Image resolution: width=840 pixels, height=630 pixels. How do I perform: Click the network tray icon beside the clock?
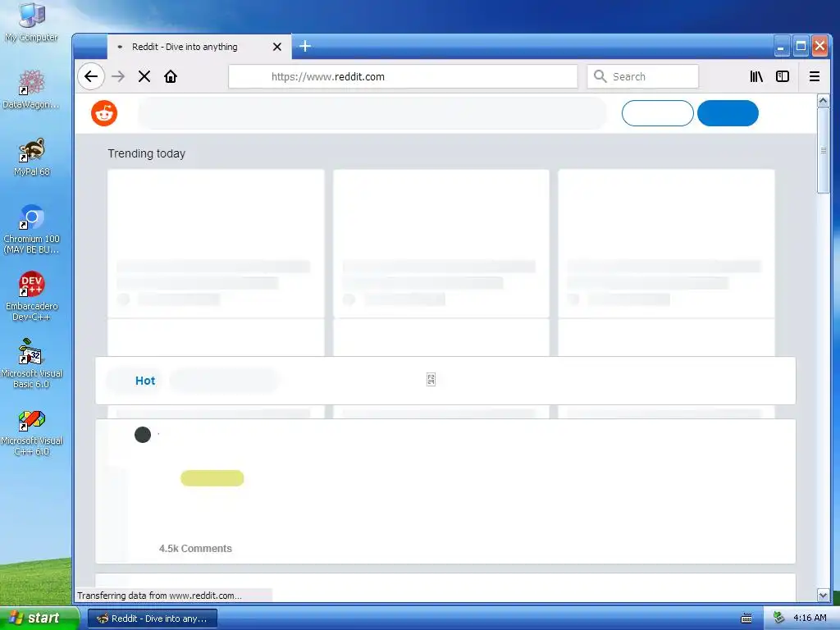click(778, 619)
